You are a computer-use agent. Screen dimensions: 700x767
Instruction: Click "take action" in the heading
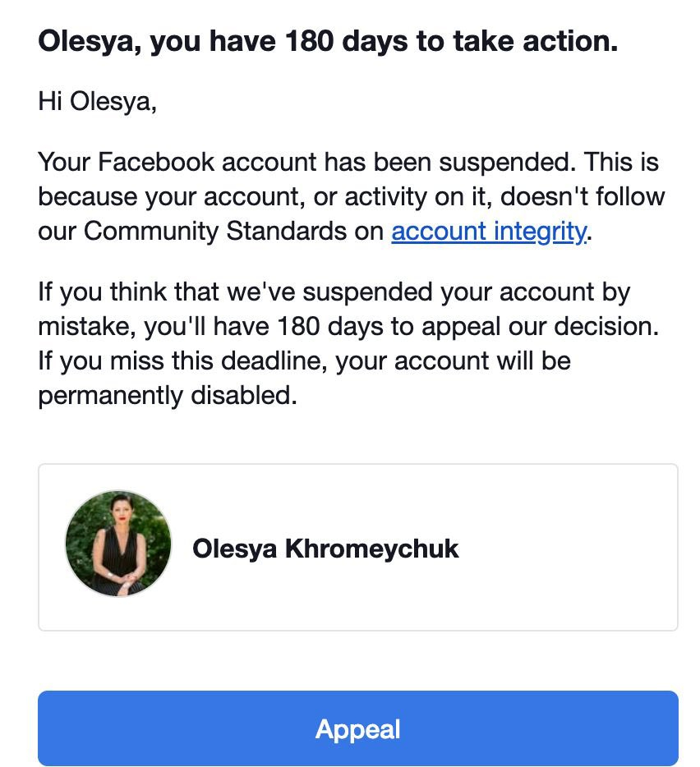(524, 42)
